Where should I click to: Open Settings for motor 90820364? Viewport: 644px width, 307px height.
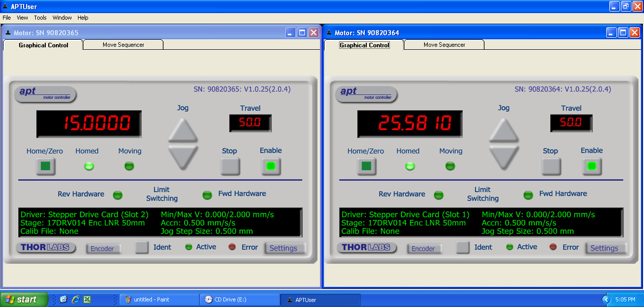pyautogui.click(x=604, y=248)
